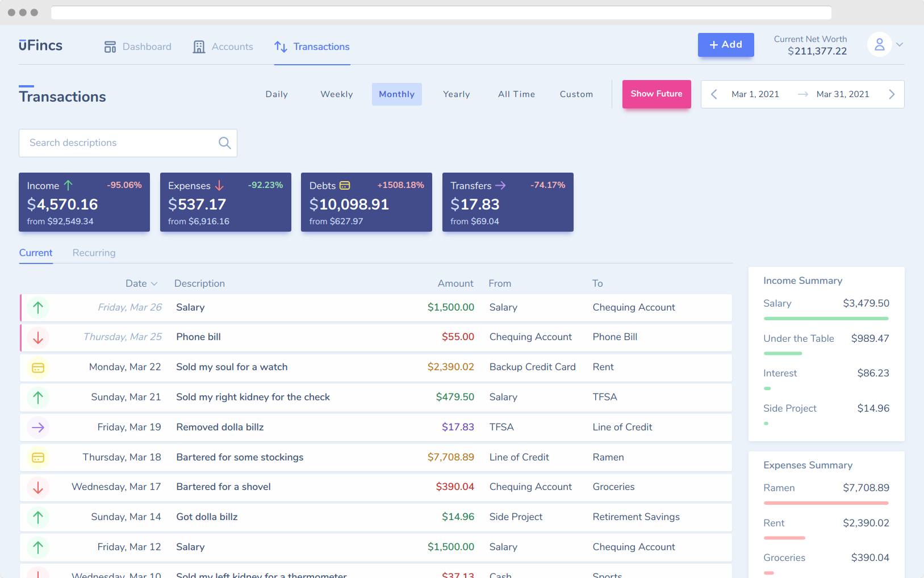The width and height of the screenshot is (924, 578).
Task: Click the Search descriptions input field
Action: [114, 143]
